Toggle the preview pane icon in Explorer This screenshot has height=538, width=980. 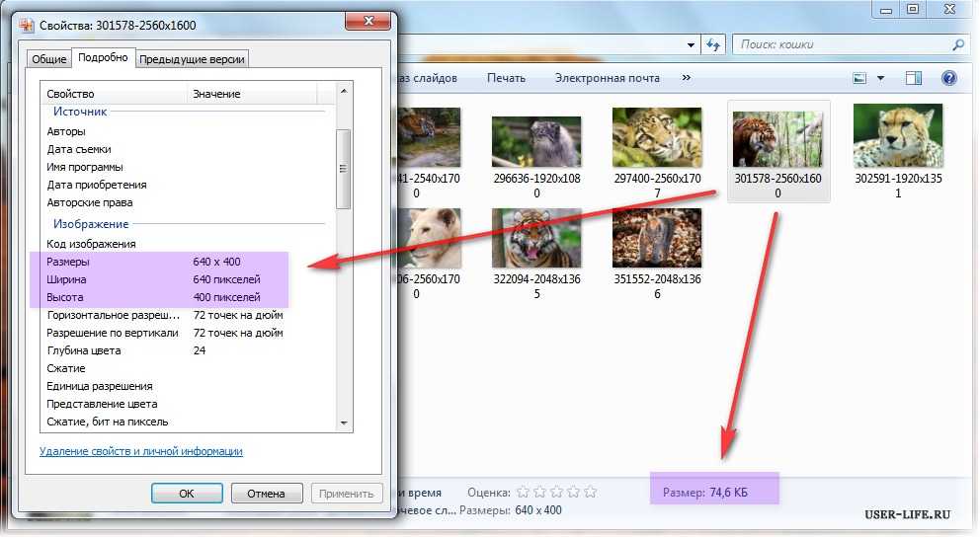tap(914, 78)
